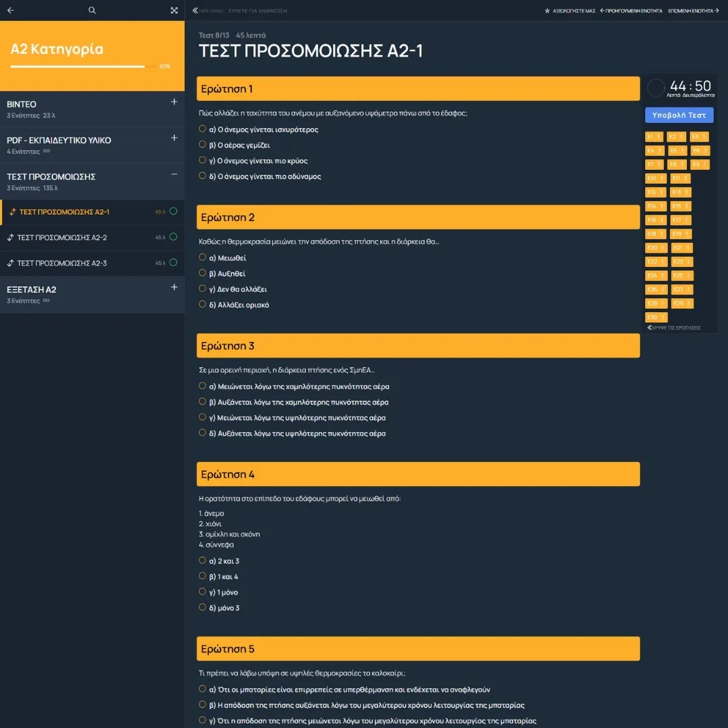Choose α) Ότι οι μπαταρίες είναι επιρρεπείς option
This screenshot has height=728, width=728.
coord(202,689)
